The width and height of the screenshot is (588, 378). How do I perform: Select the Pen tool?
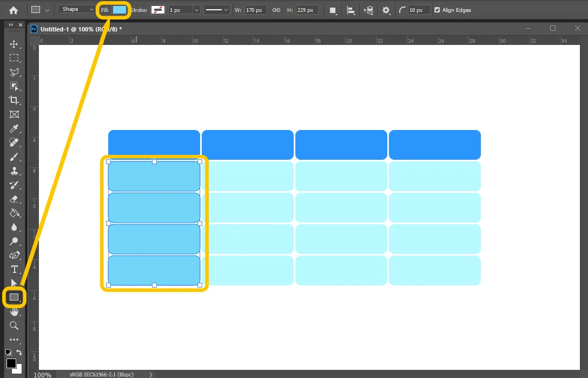pos(14,255)
